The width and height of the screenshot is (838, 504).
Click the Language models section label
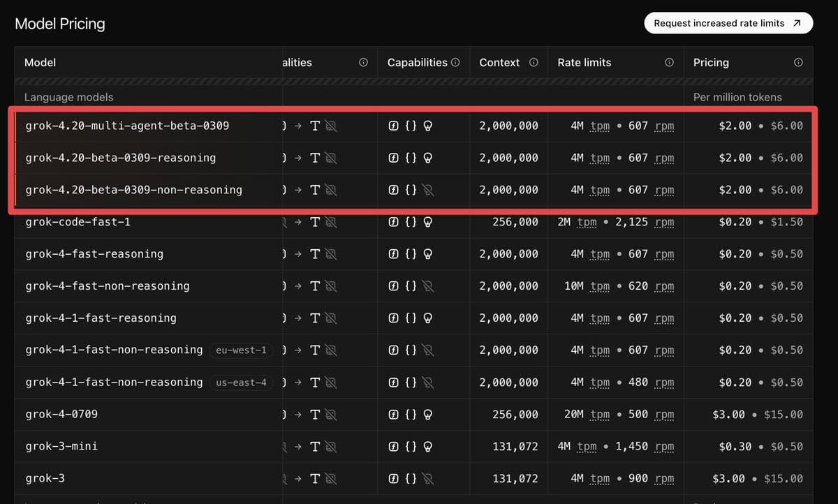pyautogui.click(x=68, y=97)
